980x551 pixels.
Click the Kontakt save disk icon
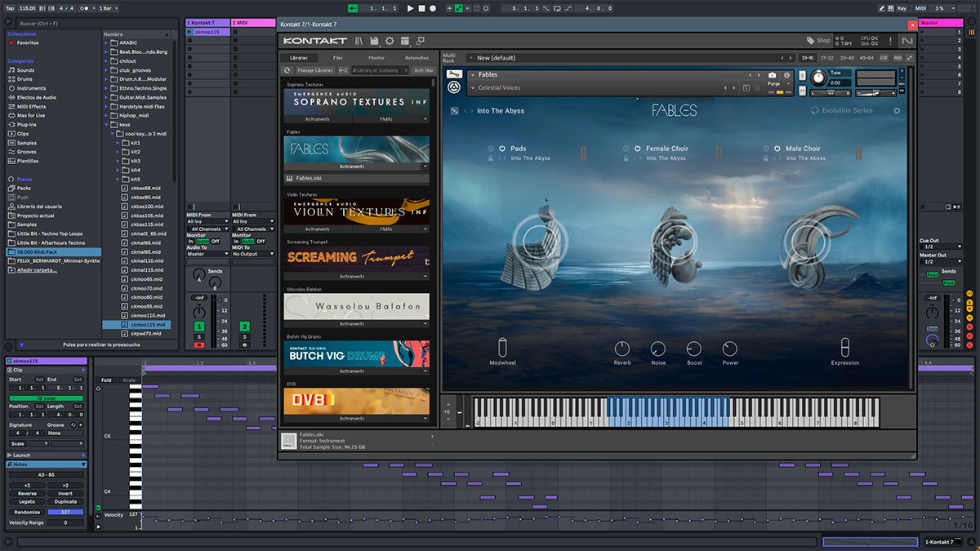tap(374, 41)
